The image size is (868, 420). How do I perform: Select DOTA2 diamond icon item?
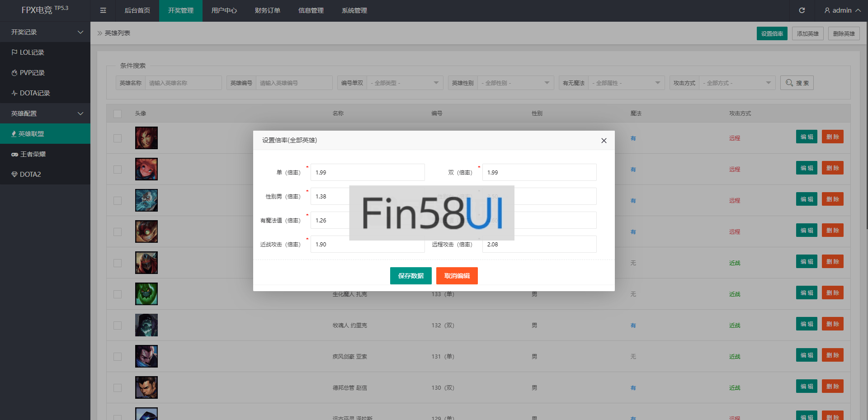pos(26,175)
